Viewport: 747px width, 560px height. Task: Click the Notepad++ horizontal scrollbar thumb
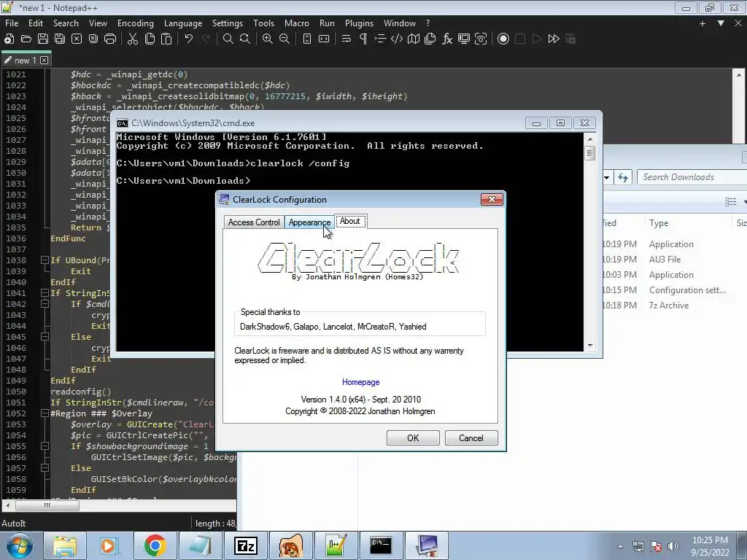tap(47, 505)
